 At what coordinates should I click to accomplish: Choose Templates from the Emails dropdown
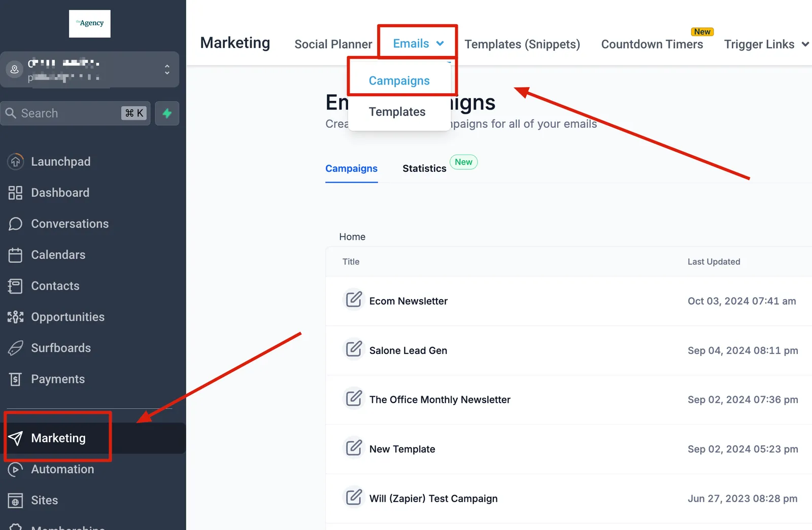click(x=397, y=112)
